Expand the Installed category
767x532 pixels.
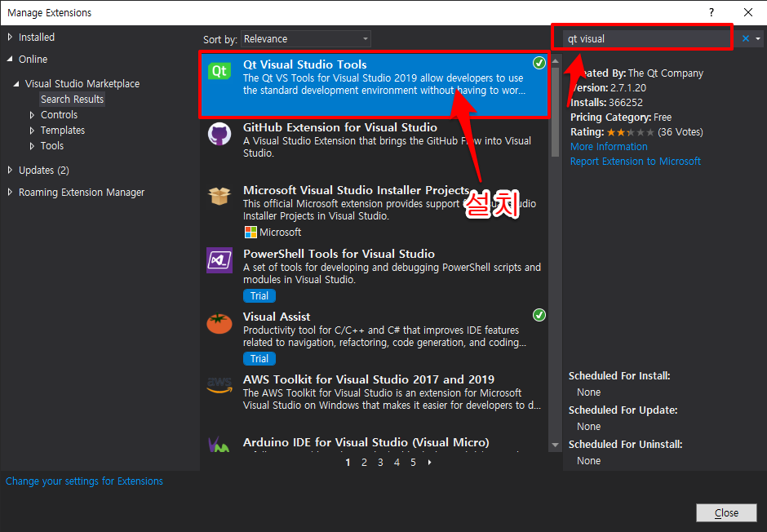[10, 37]
